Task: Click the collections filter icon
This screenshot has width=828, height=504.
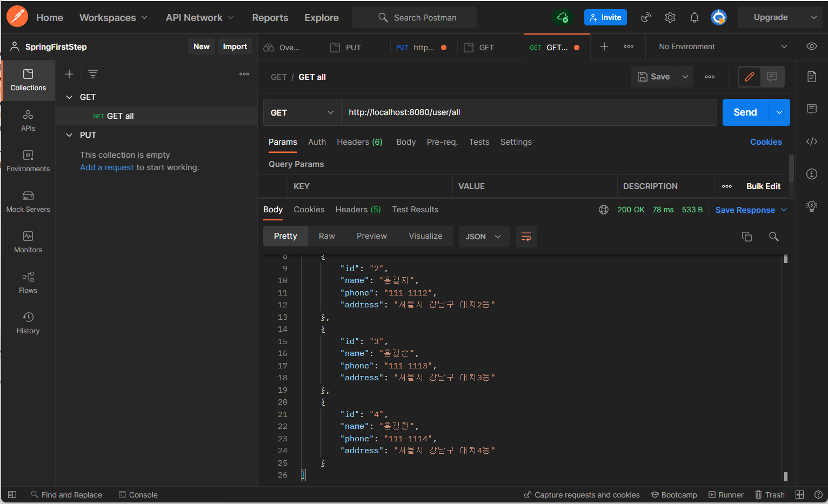Action: [93, 74]
